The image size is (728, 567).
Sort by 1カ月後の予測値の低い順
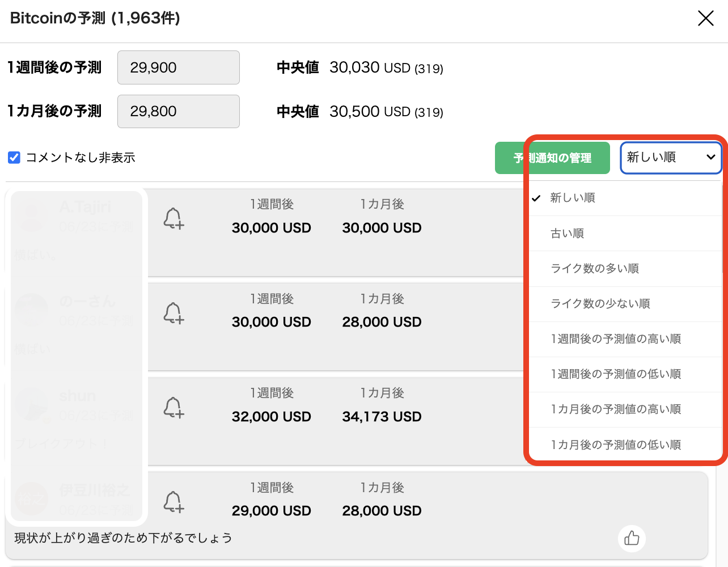click(x=626, y=445)
